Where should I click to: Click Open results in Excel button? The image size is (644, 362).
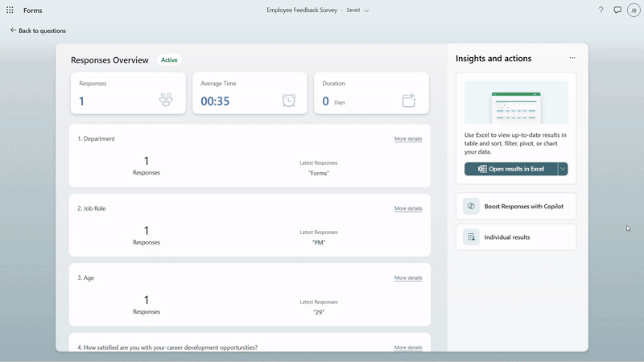511,169
